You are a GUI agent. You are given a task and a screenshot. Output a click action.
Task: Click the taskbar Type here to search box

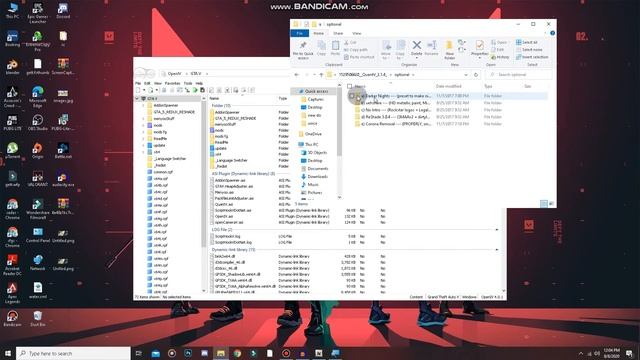(x=73, y=353)
